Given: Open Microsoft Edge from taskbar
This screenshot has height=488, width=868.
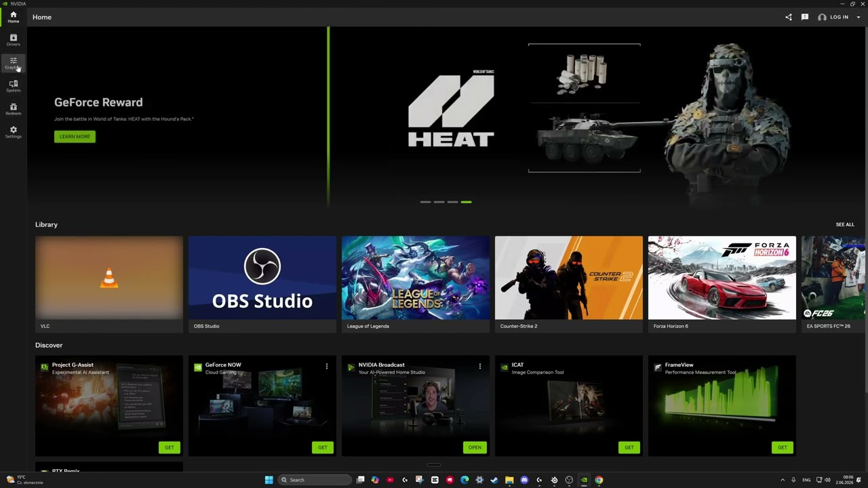Looking at the screenshot, I should tap(465, 480).
